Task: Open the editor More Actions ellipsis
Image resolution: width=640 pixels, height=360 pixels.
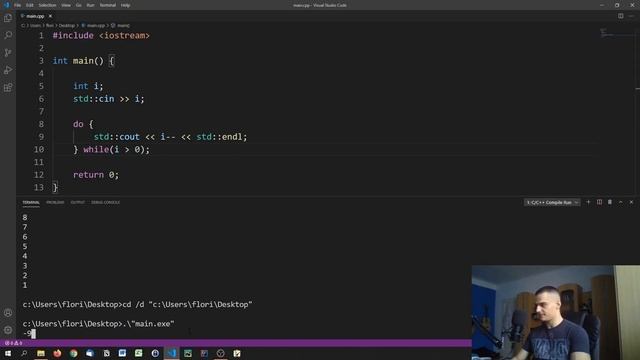Action: [x=631, y=16]
